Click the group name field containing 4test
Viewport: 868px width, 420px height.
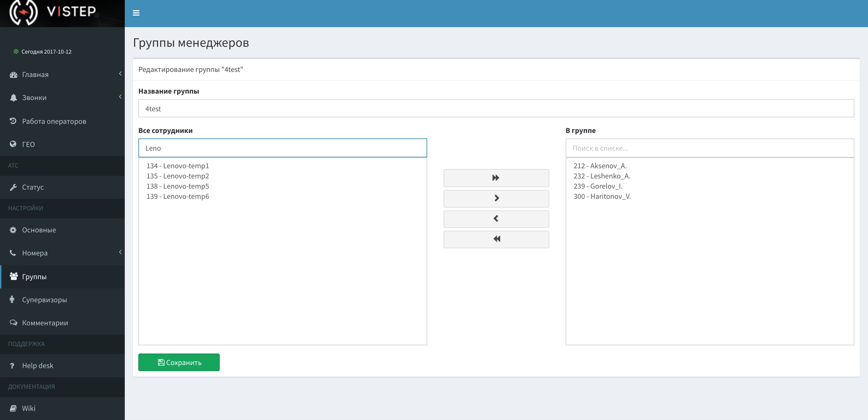click(x=496, y=109)
